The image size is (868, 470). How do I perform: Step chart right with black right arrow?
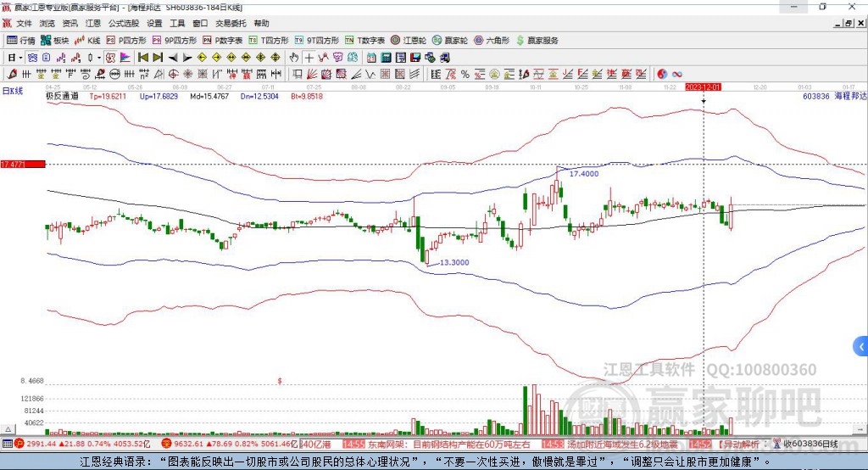click(187, 58)
